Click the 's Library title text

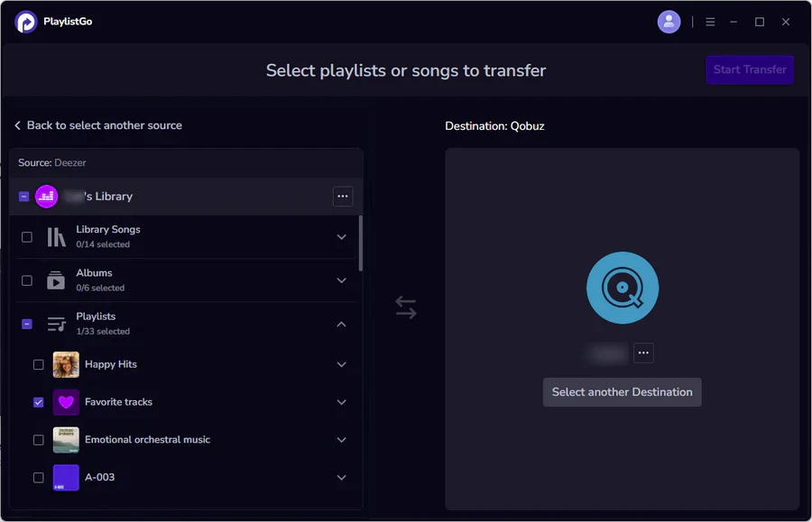[108, 197]
